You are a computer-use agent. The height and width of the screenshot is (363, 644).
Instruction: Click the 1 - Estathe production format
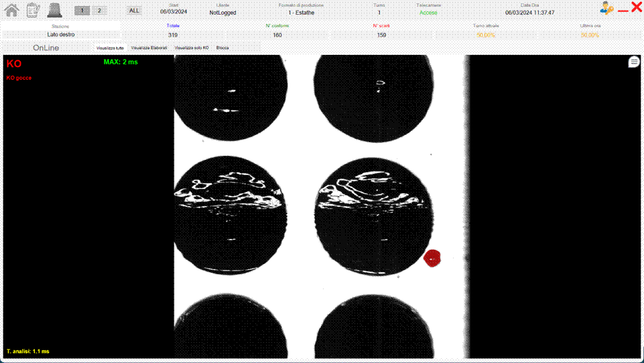(x=301, y=13)
